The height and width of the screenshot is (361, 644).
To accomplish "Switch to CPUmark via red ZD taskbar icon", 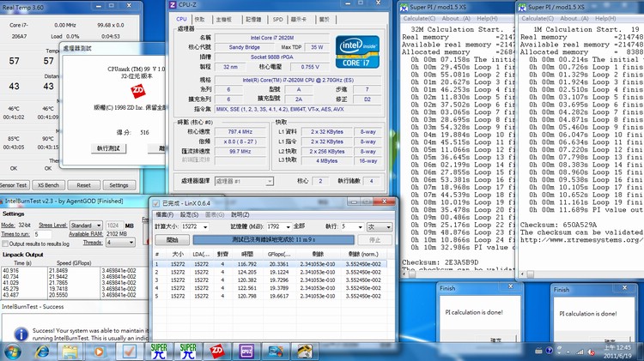I will pyautogui.click(x=217, y=352).
